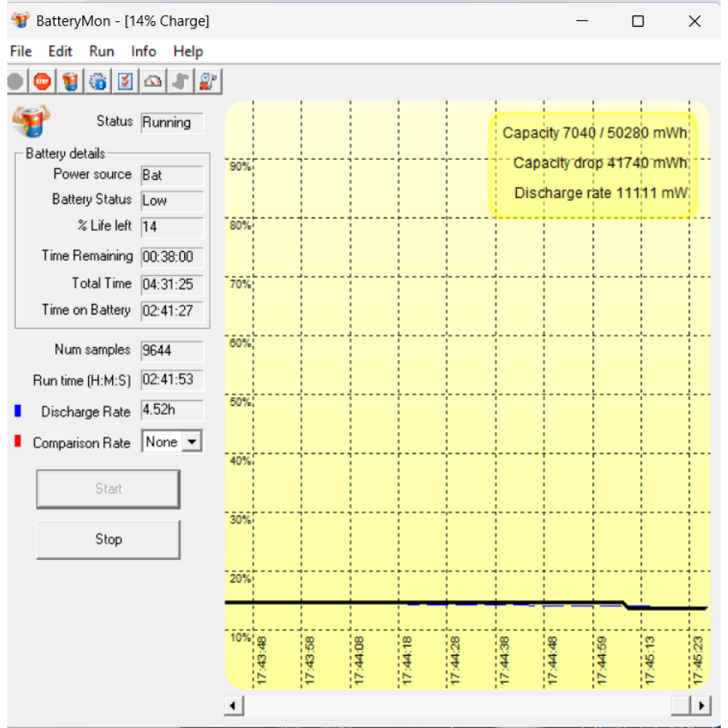The image size is (728, 728).
Task: Click the gear with blue info badge icon
Action: 98,82
